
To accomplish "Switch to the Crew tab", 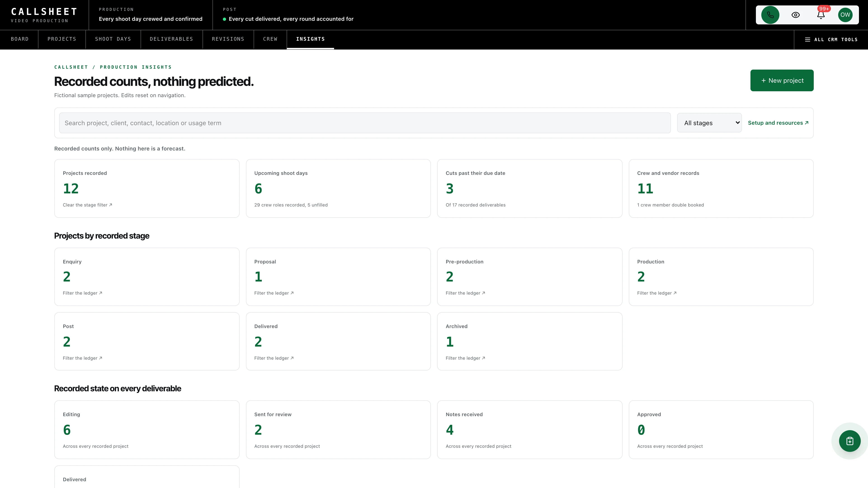I will (270, 39).
